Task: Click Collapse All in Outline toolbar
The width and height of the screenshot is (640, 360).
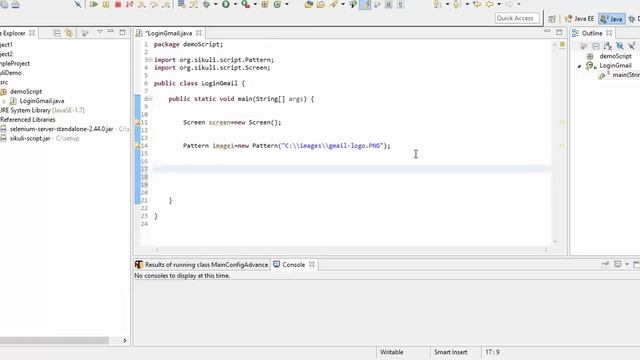Action: click(x=596, y=46)
